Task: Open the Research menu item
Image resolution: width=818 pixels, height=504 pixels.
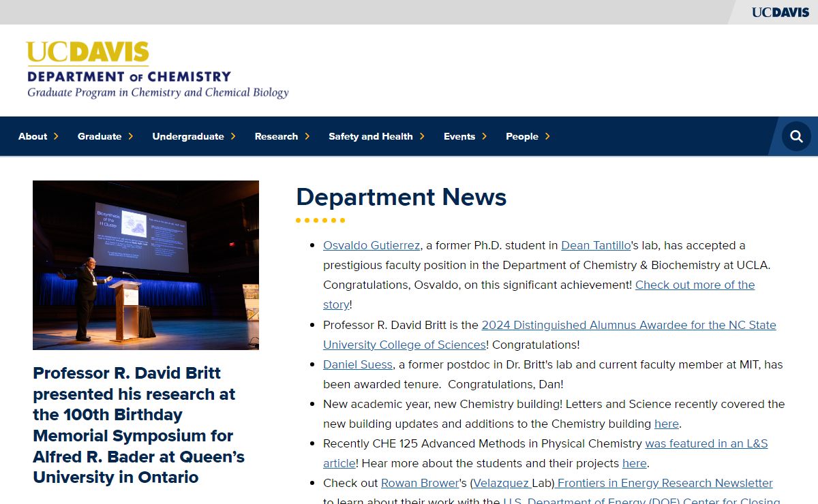Action: pos(276,136)
